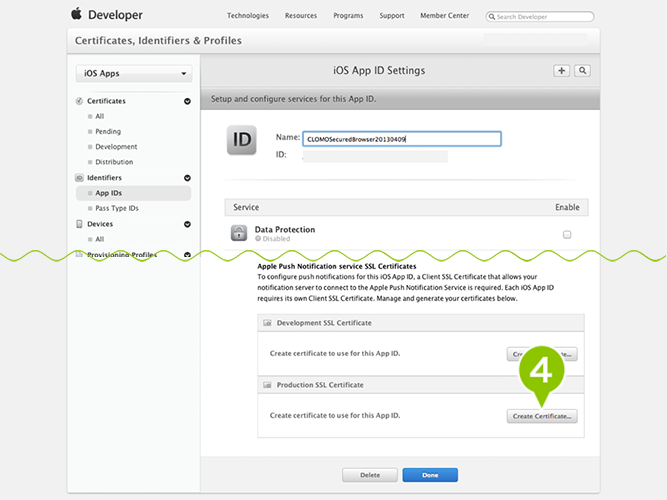
Task: Select Development certificates
Action: pyautogui.click(x=116, y=147)
